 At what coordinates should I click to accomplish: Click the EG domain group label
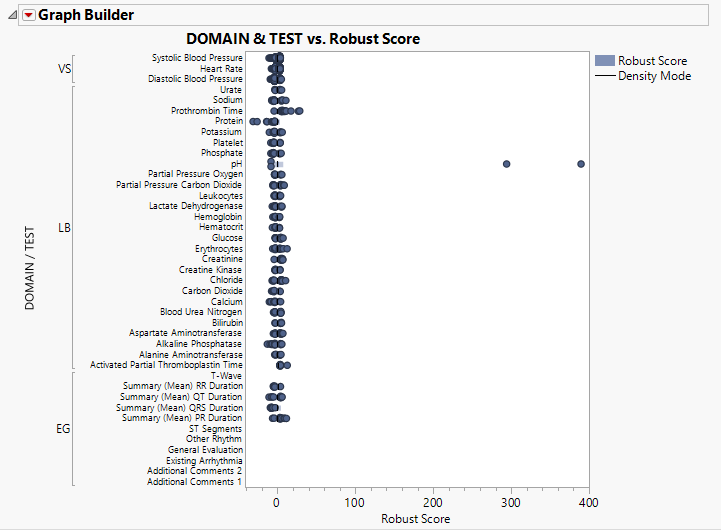click(63, 429)
